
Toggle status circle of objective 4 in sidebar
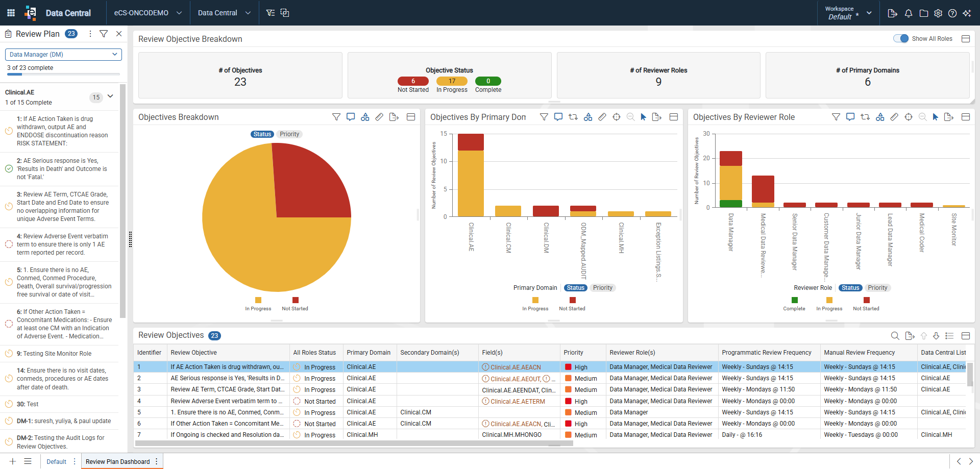[x=9, y=244]
